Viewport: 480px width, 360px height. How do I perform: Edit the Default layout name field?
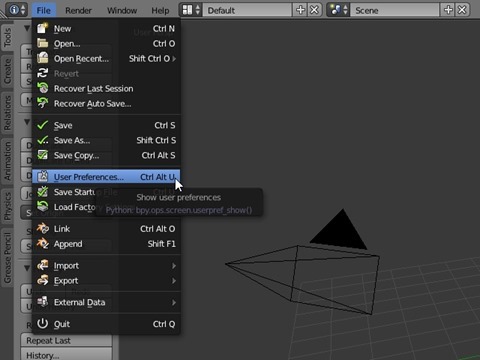[247, 10]
